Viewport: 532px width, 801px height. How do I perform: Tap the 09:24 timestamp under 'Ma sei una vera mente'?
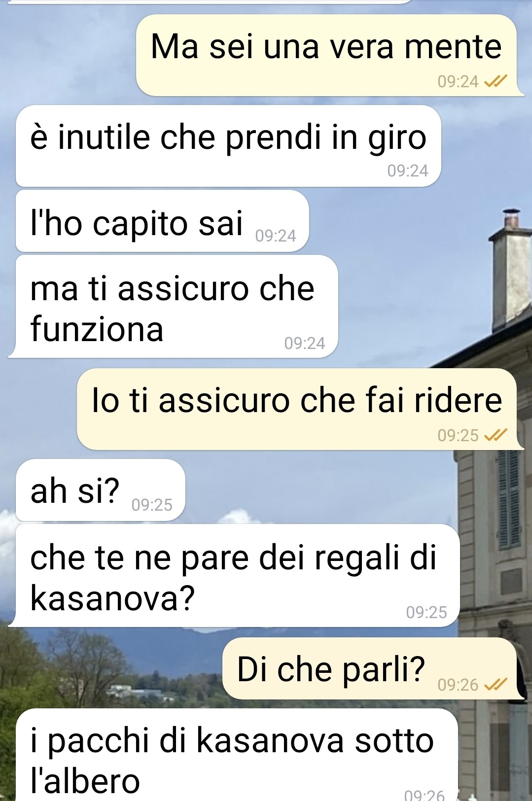click(x=458, y=82)
